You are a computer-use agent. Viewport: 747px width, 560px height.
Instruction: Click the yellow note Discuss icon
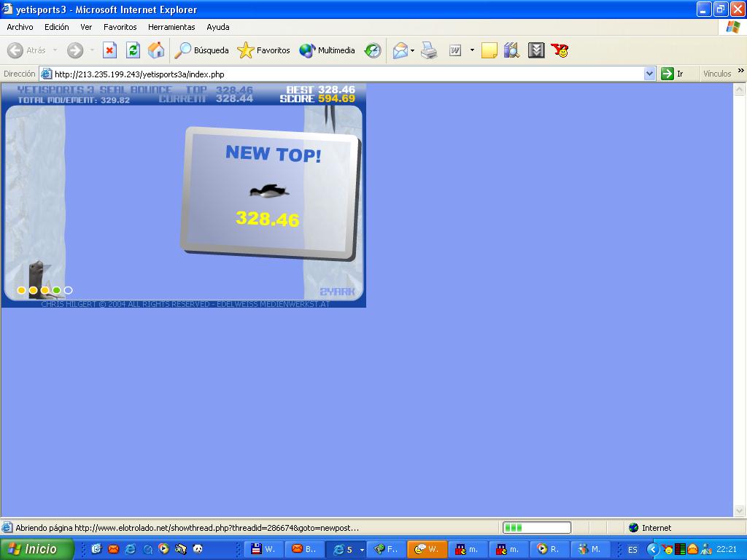489,50
